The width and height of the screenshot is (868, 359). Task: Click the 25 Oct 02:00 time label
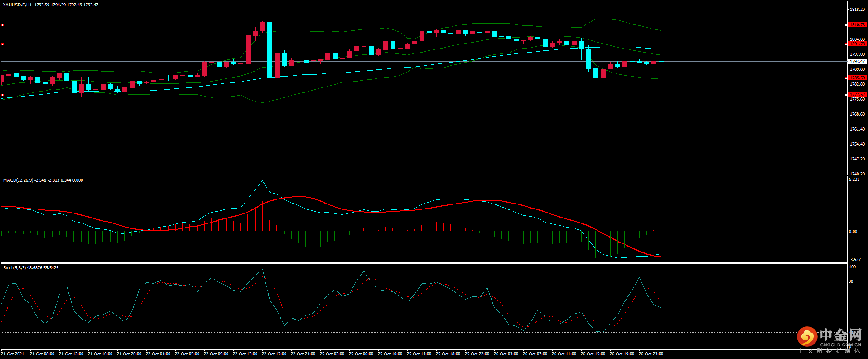332,354
